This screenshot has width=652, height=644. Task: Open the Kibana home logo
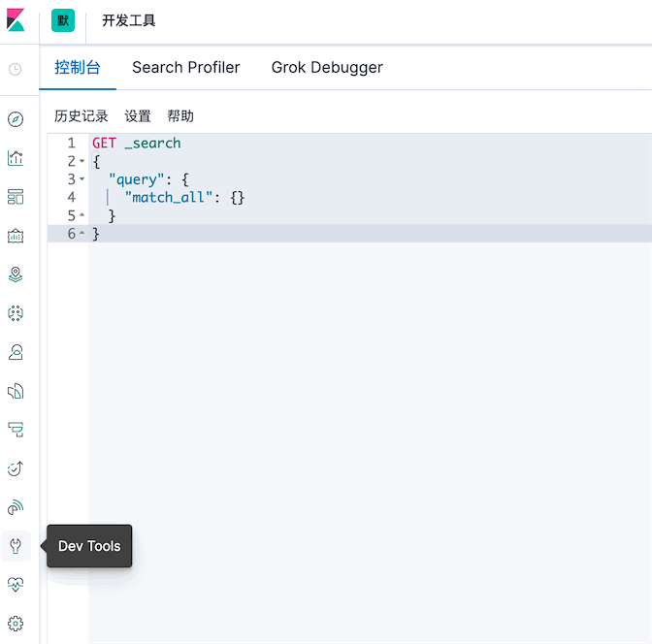16,20
